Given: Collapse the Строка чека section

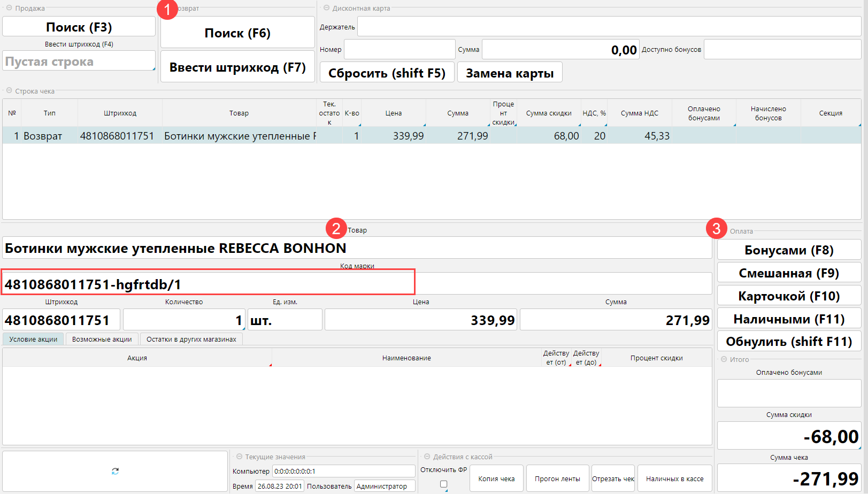Looking at the screenshot, I should [9, 91].
